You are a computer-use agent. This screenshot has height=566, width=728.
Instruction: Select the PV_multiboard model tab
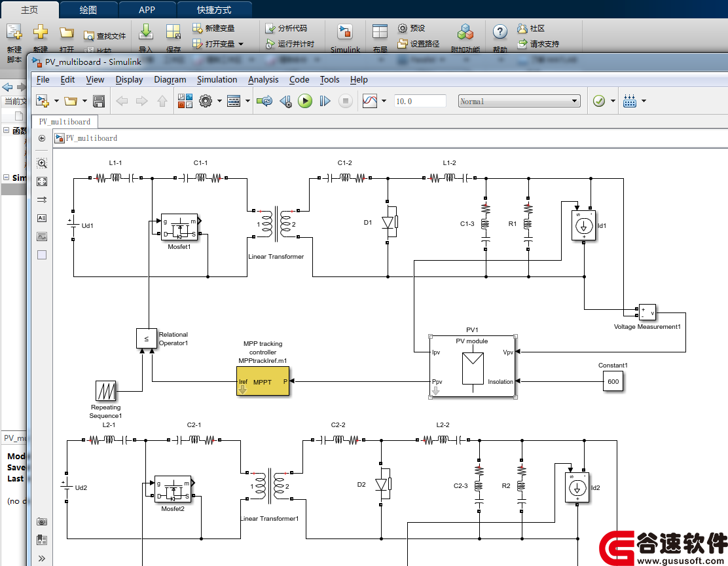[65, 122]
